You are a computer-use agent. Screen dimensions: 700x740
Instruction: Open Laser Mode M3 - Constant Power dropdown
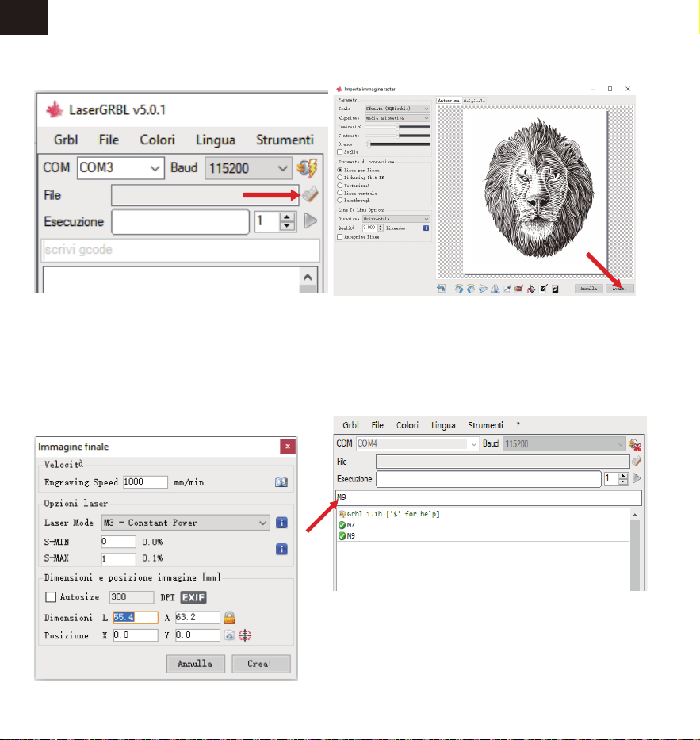186,523
